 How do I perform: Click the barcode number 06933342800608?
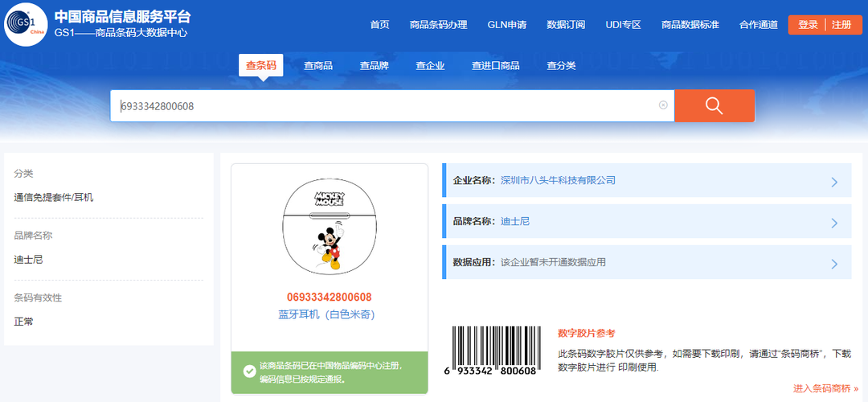point(329,297)
